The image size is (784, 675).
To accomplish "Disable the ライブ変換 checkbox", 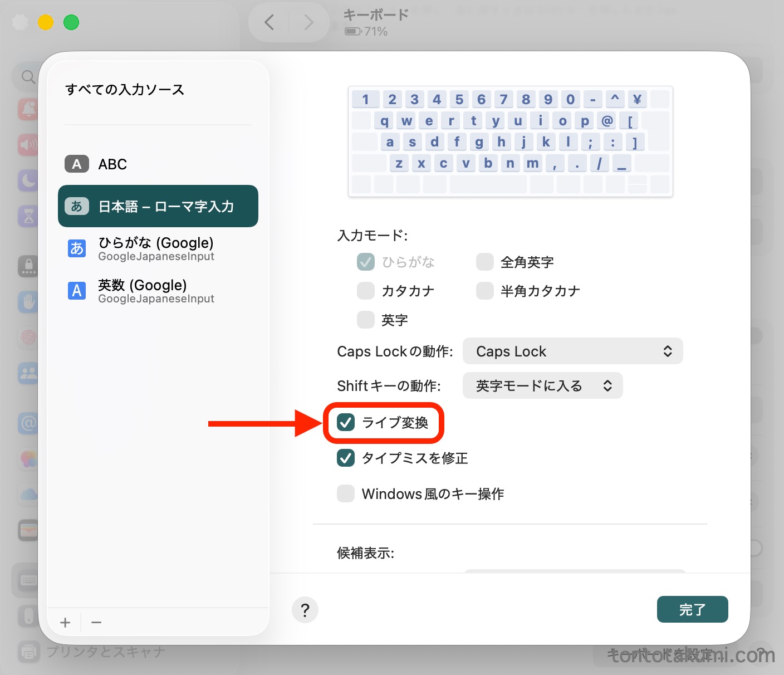I will (x=346, y=423).
